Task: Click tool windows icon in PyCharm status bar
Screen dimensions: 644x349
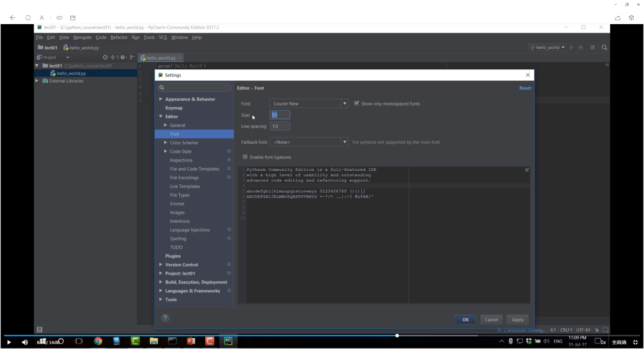Action: (40, 329)
